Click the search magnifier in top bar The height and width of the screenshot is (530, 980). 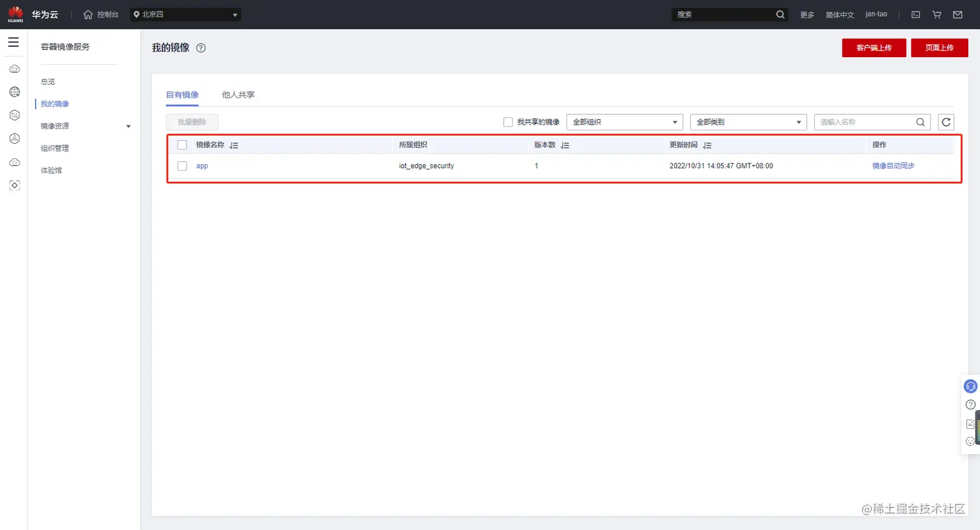(780, 14)
